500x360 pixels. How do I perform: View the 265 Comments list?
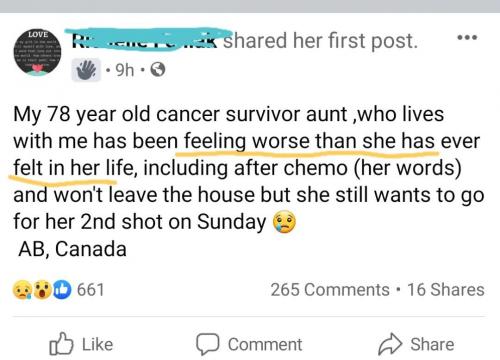(x=330, y=290)
